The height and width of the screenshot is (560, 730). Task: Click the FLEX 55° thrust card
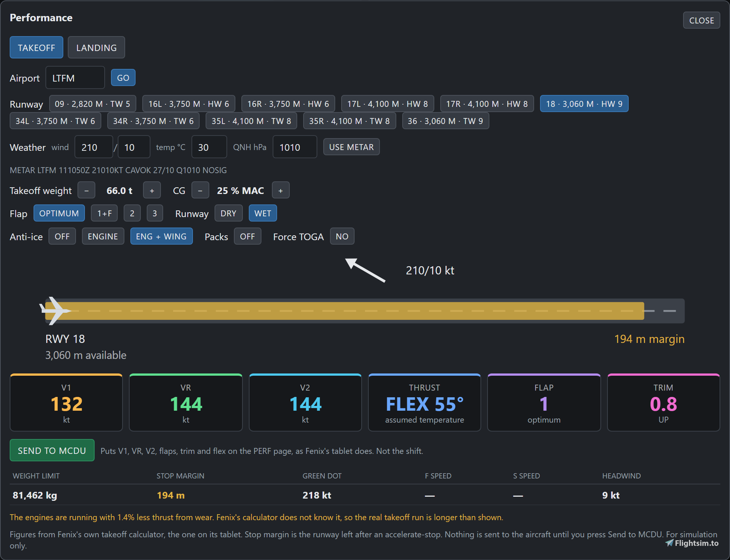pyautogui.click(x=425, y=403)
